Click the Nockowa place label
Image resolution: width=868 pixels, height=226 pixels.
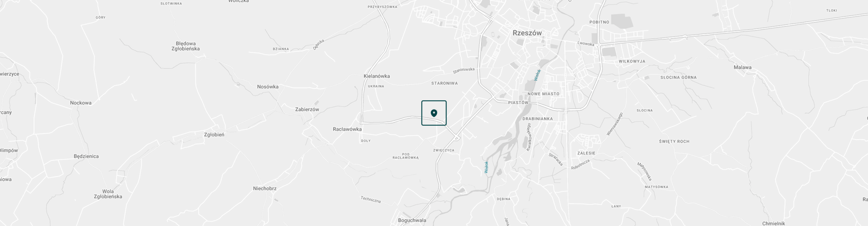point(81,103)
